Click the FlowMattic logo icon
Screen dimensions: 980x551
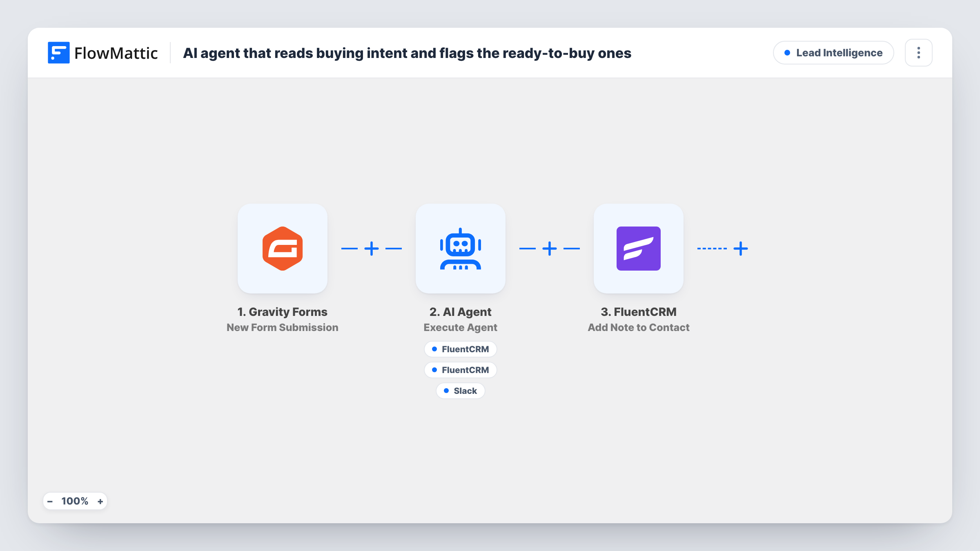click(58, 53)
